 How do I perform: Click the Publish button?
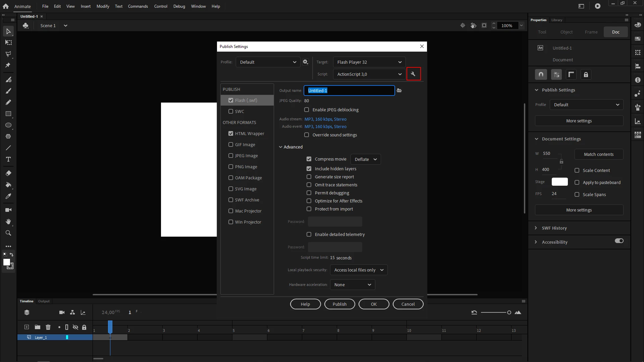339,304
